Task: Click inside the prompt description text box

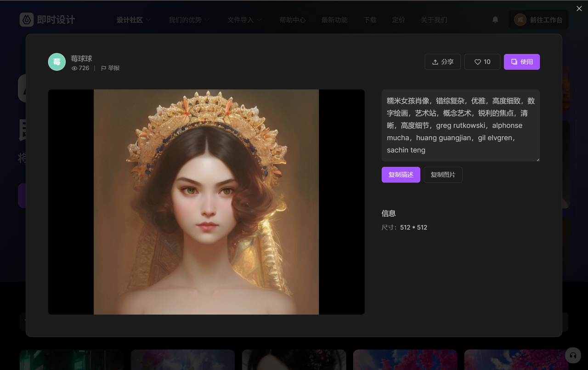Action: point(461,125)
